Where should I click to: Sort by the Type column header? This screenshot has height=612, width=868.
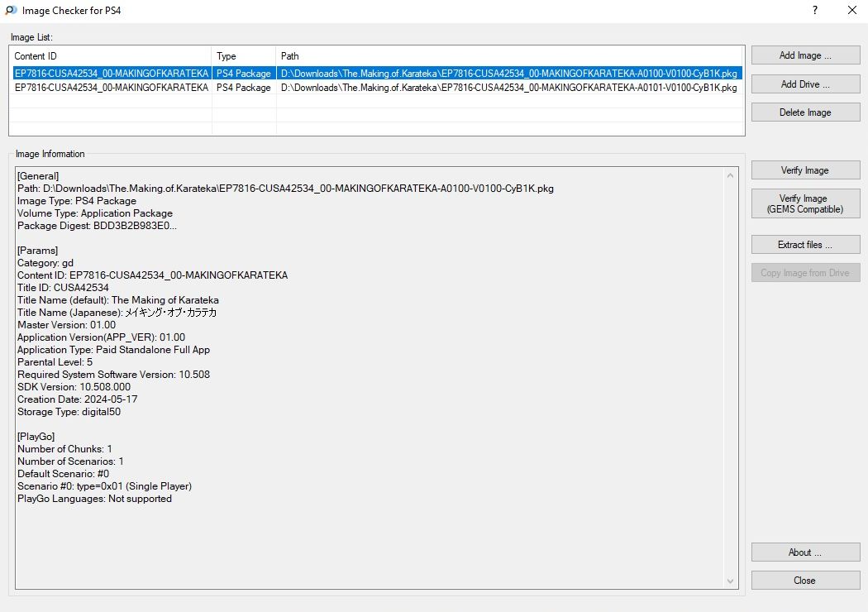coord(244,56)
